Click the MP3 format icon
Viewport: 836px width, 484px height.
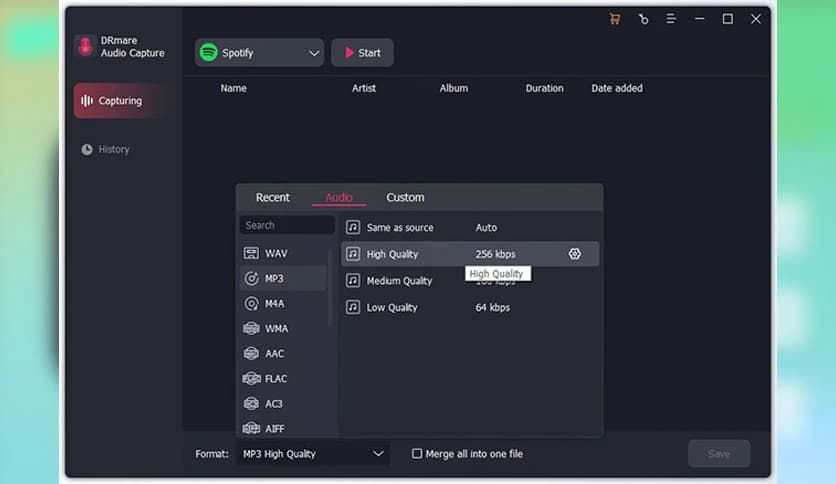click(x=251, y=278)
